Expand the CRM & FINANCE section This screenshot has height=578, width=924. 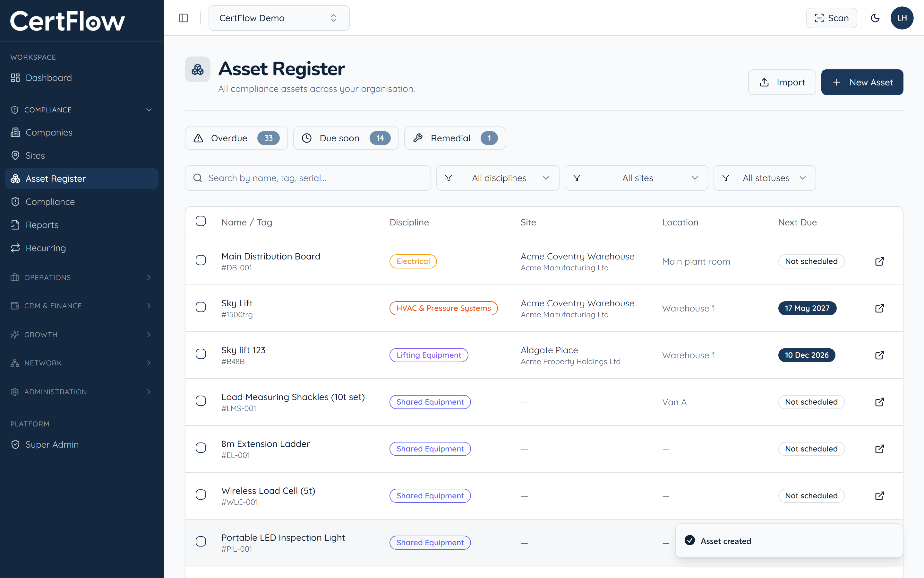82,306
